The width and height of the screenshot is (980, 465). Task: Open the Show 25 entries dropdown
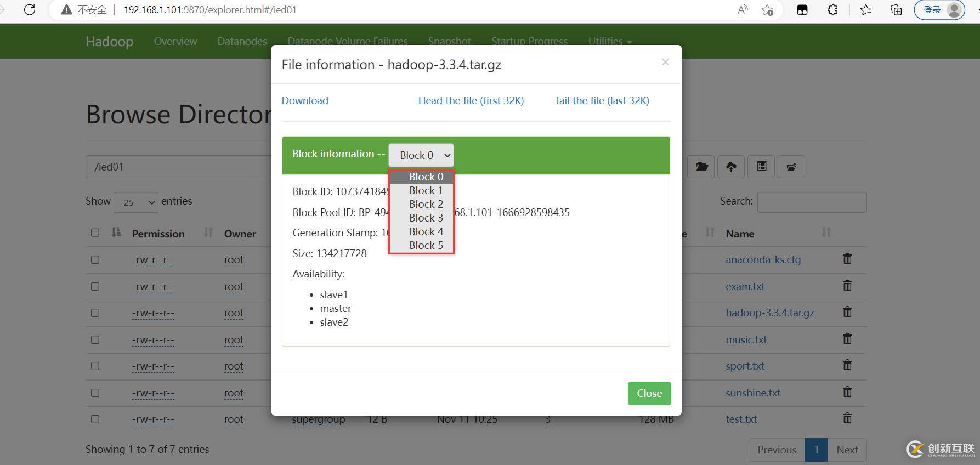point(136,202)
